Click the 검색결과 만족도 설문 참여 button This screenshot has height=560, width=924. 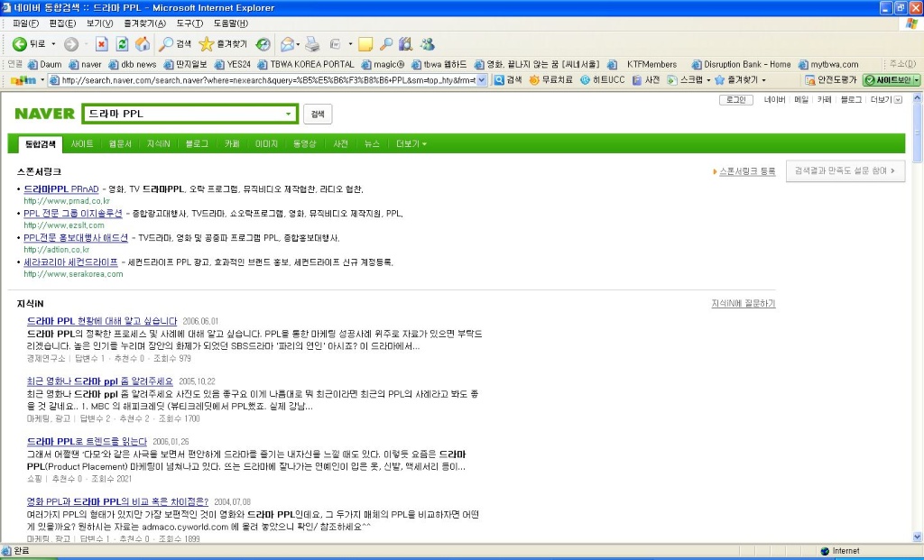click(x=845, y=170)
